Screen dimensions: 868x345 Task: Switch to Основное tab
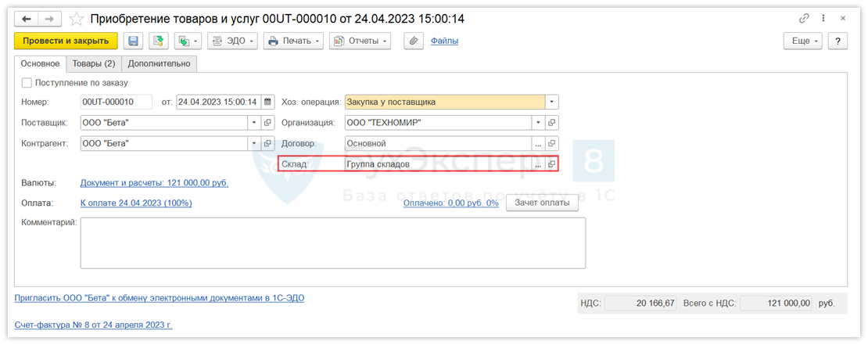coord(40,63)
